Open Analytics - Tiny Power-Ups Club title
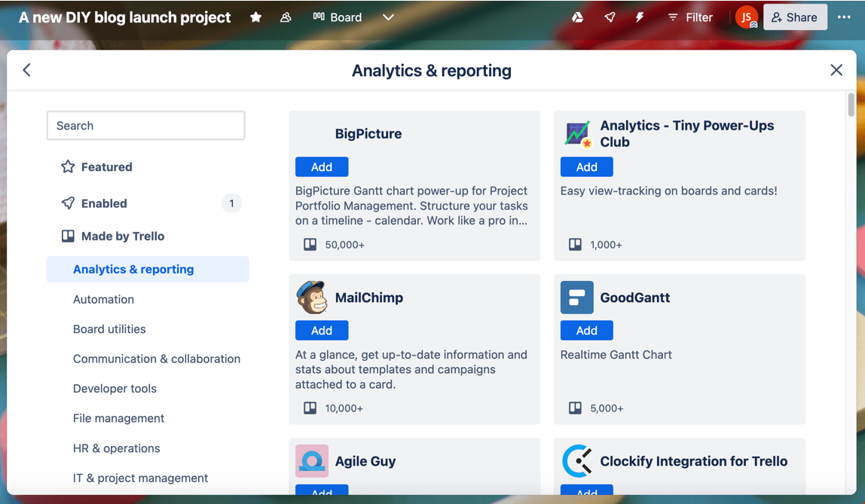The image size is (865, 504). 687,133
